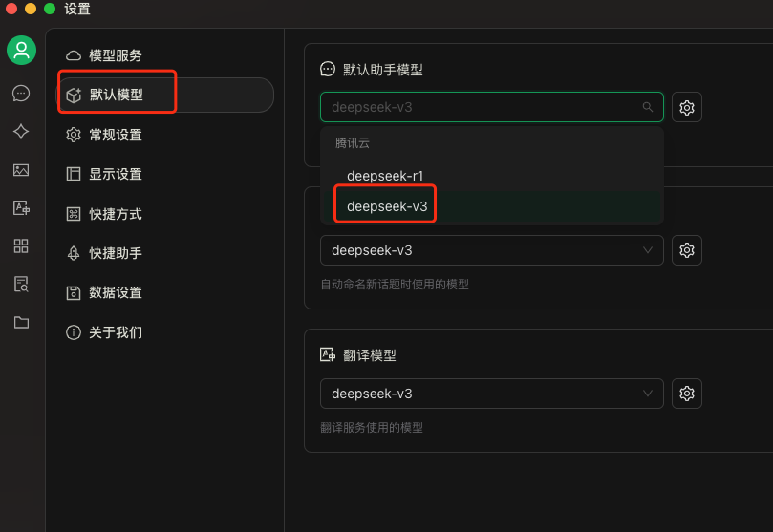Open 快捷方式 settings section
The width and height of the screenshot is (773, 532).
pyautogui.click(x=165, y=214)
